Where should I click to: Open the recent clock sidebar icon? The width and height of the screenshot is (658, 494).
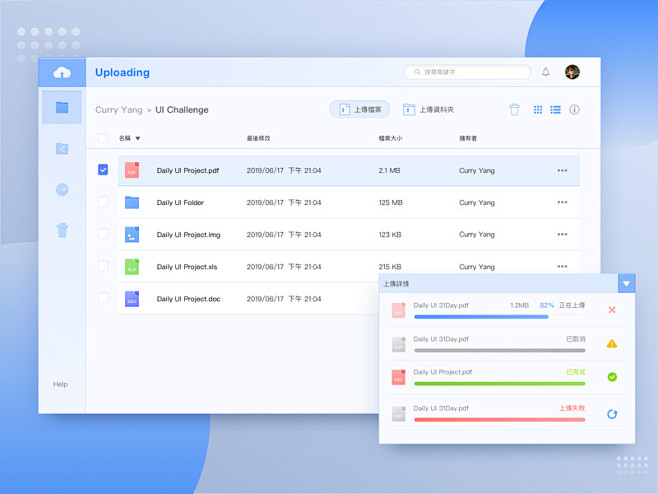[62, 189]
